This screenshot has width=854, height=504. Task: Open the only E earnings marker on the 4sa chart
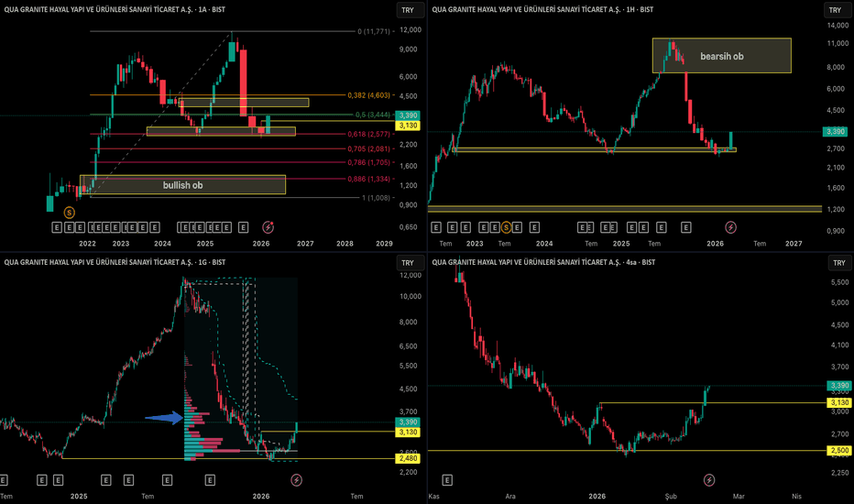[x=447, y=480]
